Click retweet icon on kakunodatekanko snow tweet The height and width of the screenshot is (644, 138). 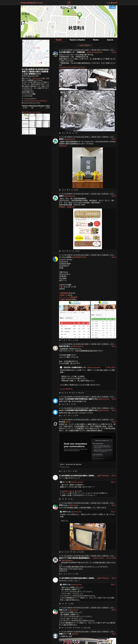tap(63, 133)
